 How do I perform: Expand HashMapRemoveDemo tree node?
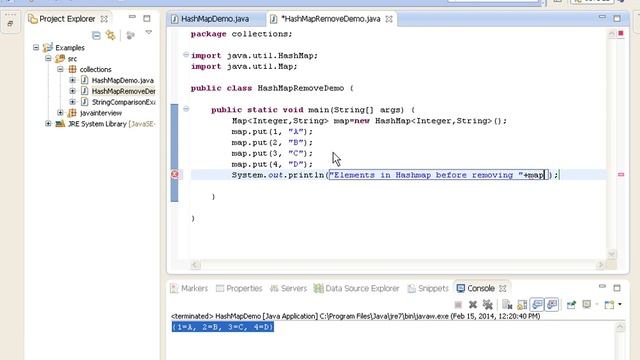pos(73,91)
